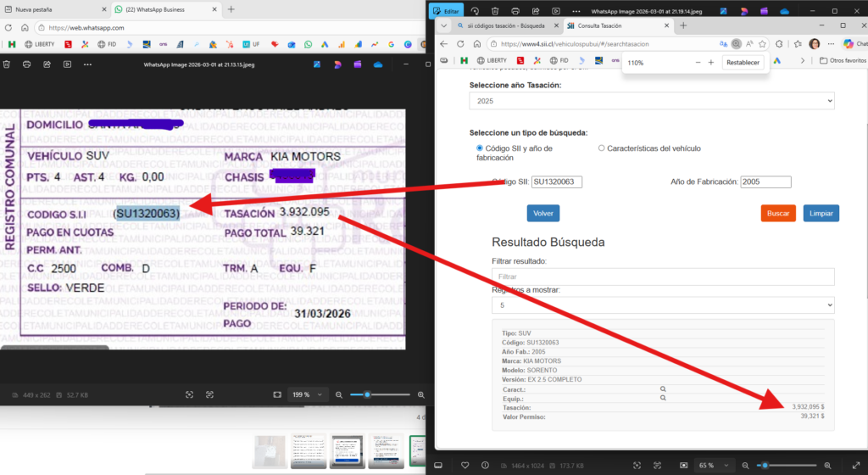Click Editar in the 21.19.14 photo window
The image size is (868, 475).
(446, 11)
